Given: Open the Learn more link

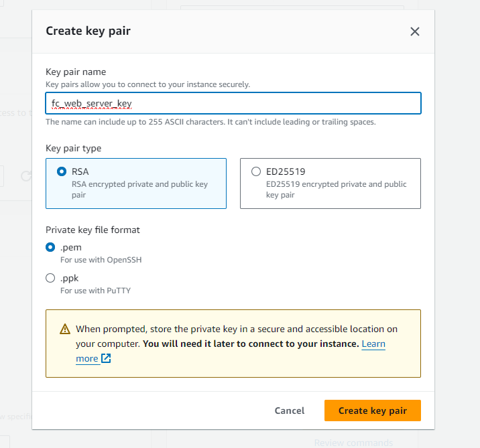Looking at the screenshot, I should [373, 344].
